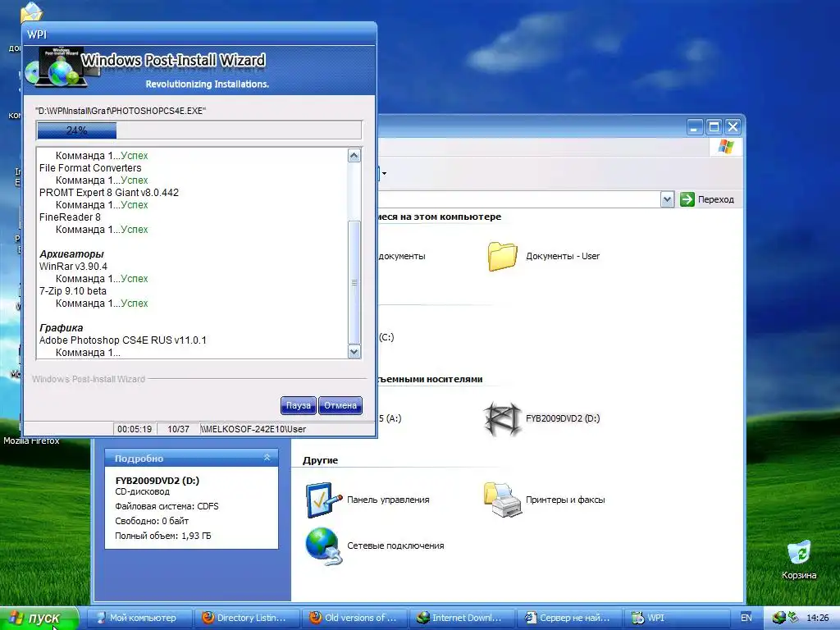
Task: Click the Windows flag logo in Explorer
Action: tap(726, 146)
